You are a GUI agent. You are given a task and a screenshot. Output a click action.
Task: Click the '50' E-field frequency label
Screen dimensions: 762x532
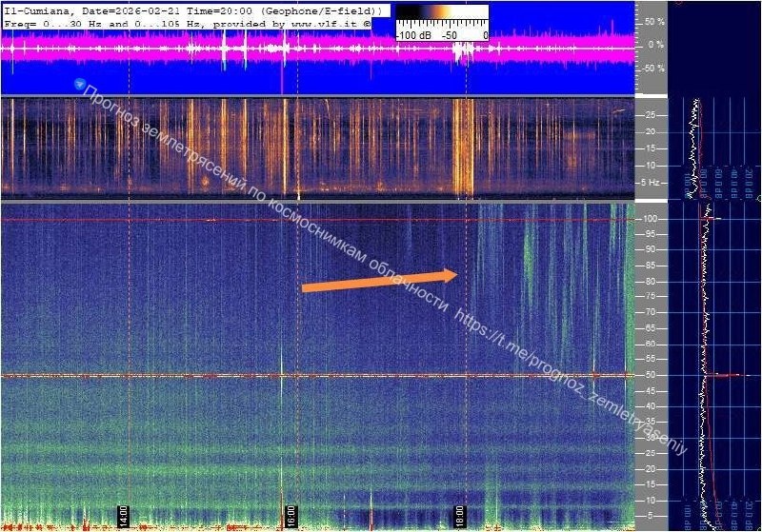pyautogui.click(x=651, y=375)
